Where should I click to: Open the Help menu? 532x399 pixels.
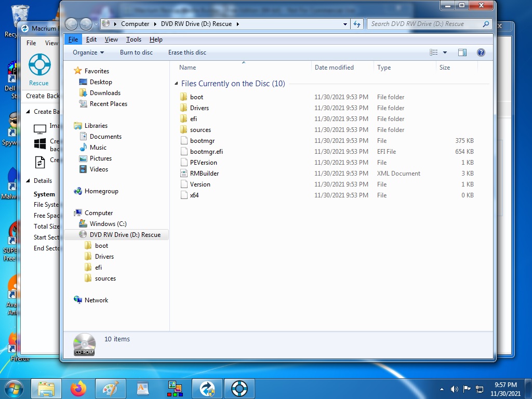156,39
